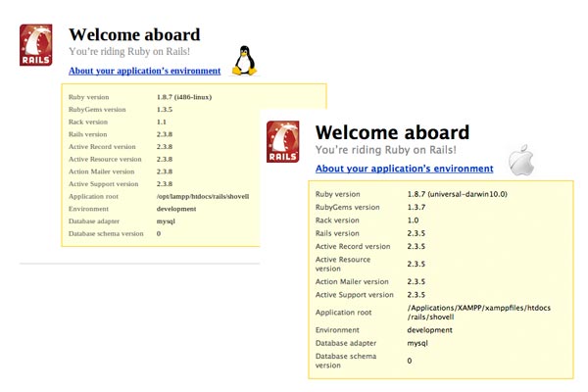588x392 pixels.
Task: Click Rails version value '2.3.5' in the Mac table
Action: click(416, 233)
